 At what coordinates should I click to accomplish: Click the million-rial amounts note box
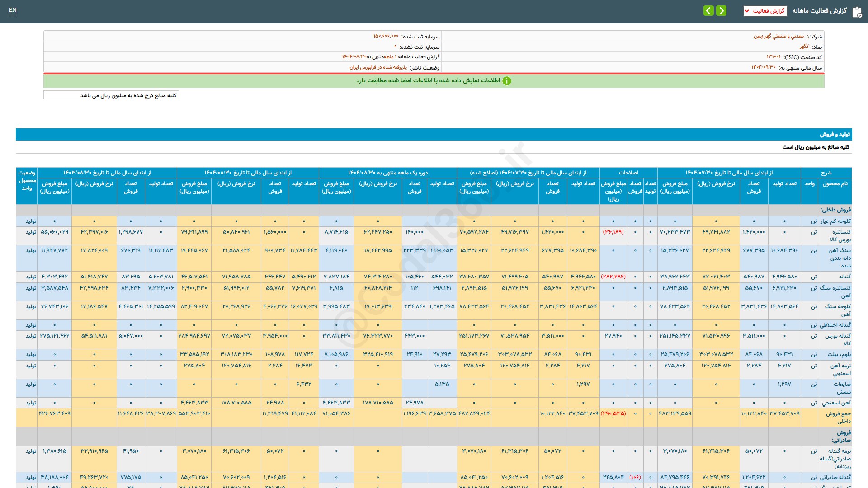(111, 95)
